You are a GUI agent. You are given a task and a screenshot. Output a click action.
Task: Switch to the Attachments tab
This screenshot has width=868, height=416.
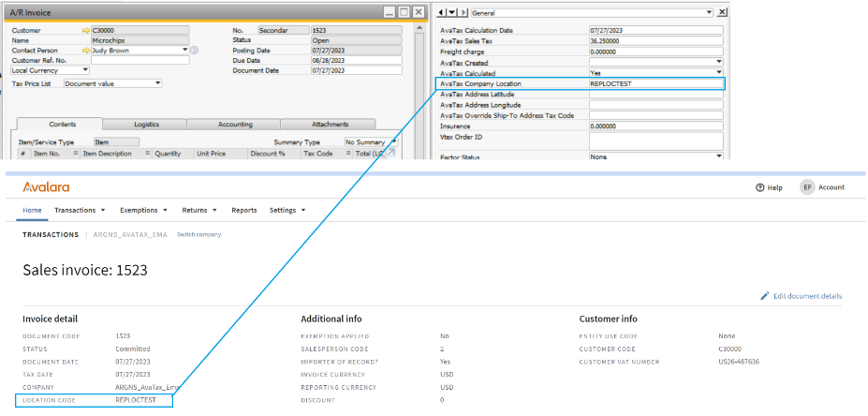330,124
